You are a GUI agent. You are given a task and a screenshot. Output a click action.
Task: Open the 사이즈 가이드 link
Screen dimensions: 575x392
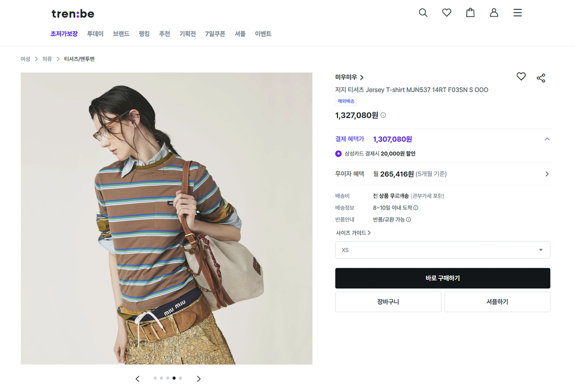353,233
